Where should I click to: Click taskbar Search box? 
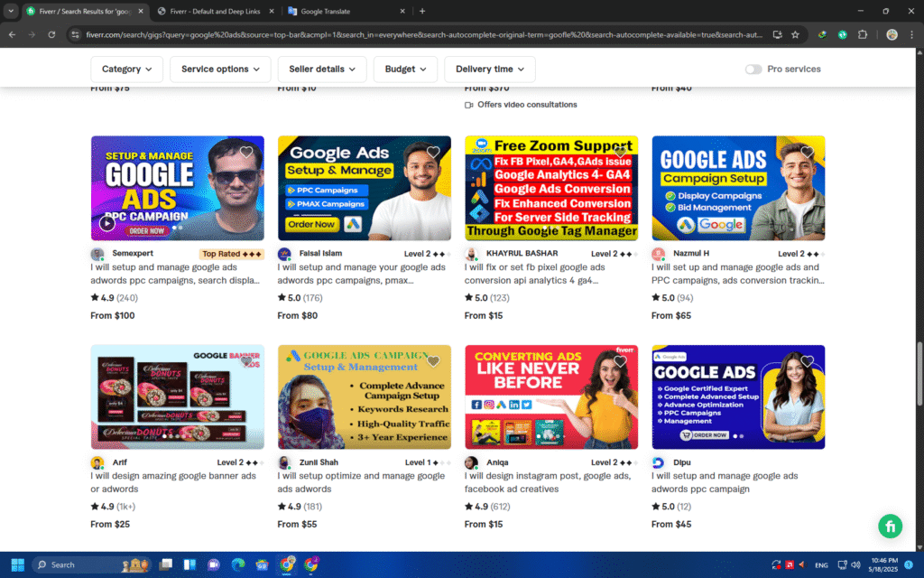point(91,564)
